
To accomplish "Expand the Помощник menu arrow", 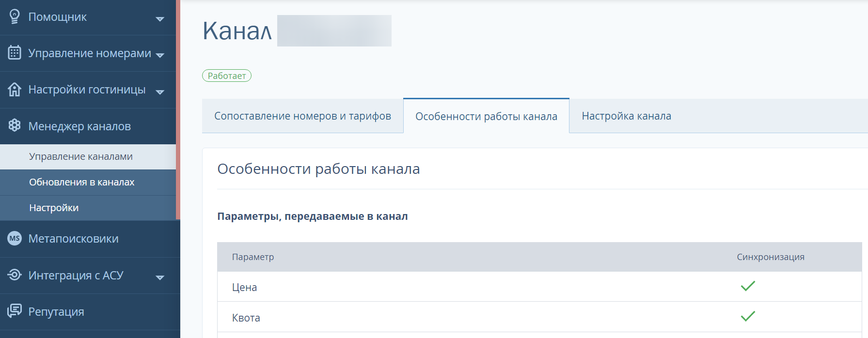I will tap(160, 19).
